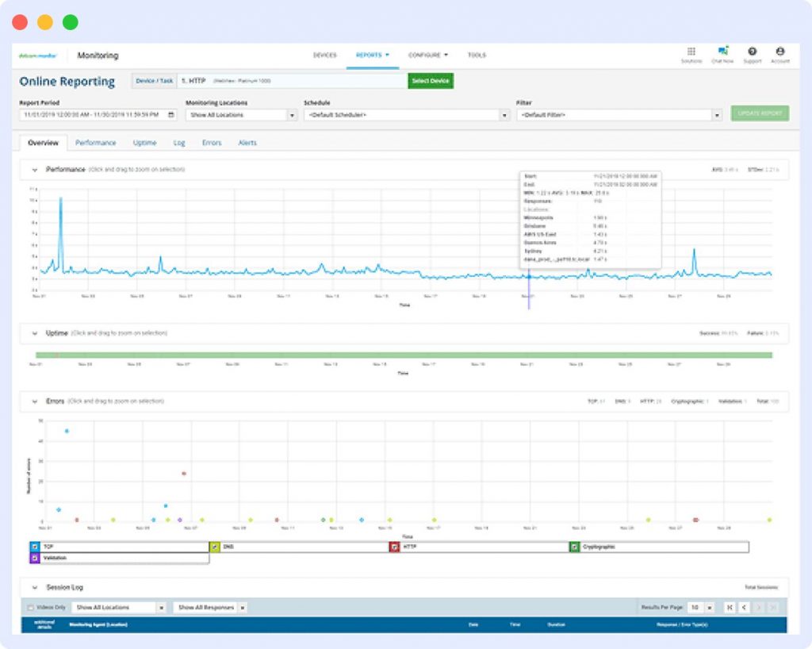Click the DNS legend icon in Errors

(214, 547)
